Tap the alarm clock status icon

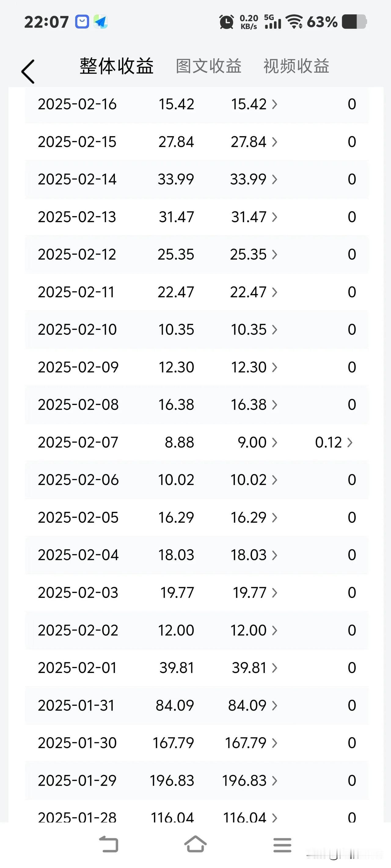(x=226, y=22)
